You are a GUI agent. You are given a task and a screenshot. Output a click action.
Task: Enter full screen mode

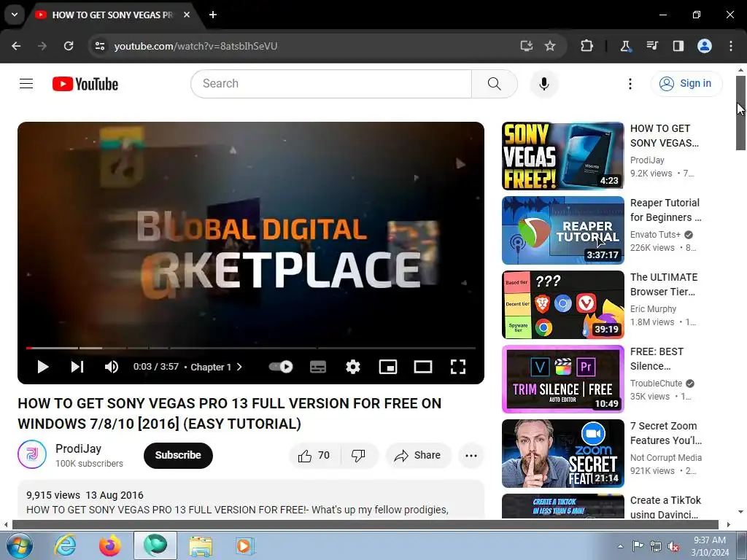coord(458,367)
